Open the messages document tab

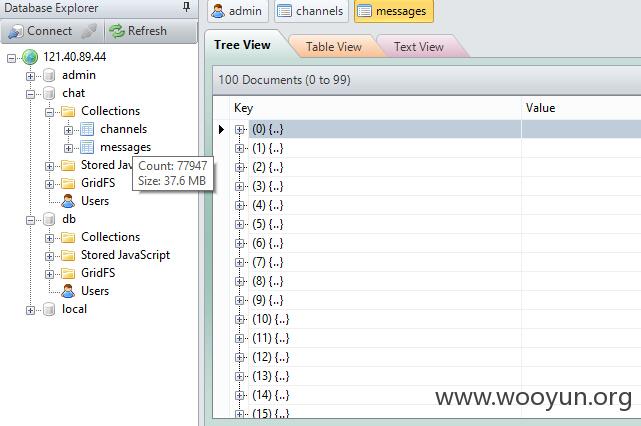pyautogui.click(x=394, y=11)
